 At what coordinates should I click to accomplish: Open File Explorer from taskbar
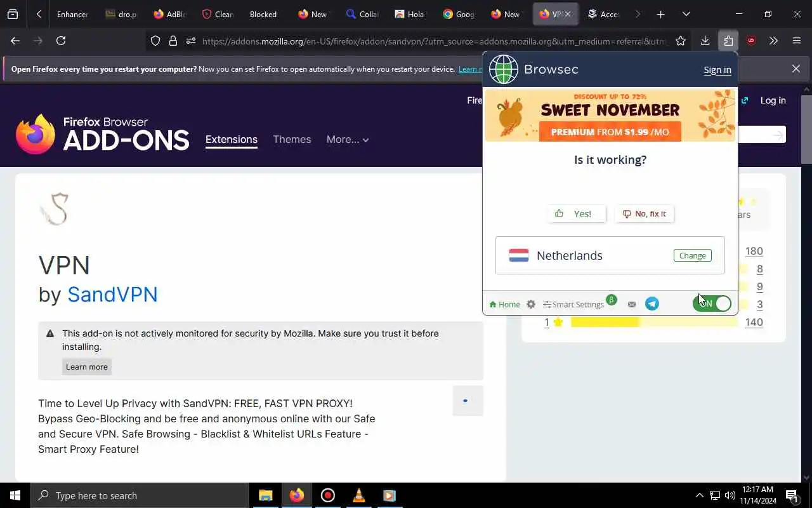click(x=265, y=495)
